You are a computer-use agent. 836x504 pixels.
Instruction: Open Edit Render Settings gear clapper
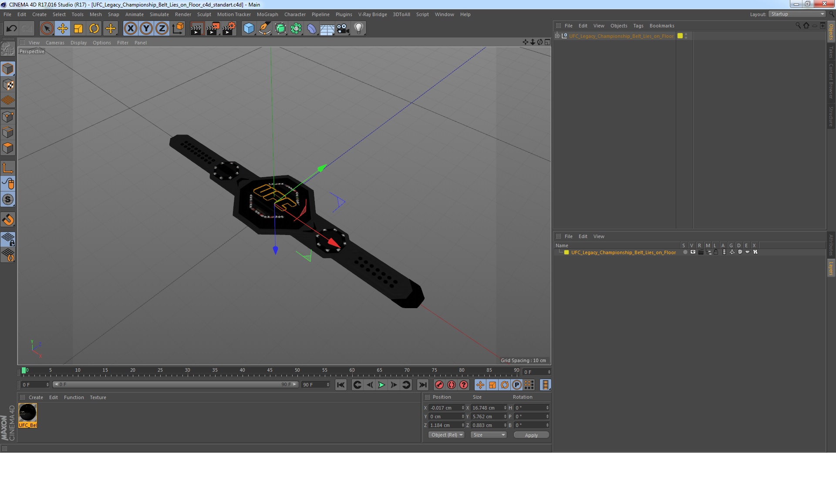coord(229,29)
